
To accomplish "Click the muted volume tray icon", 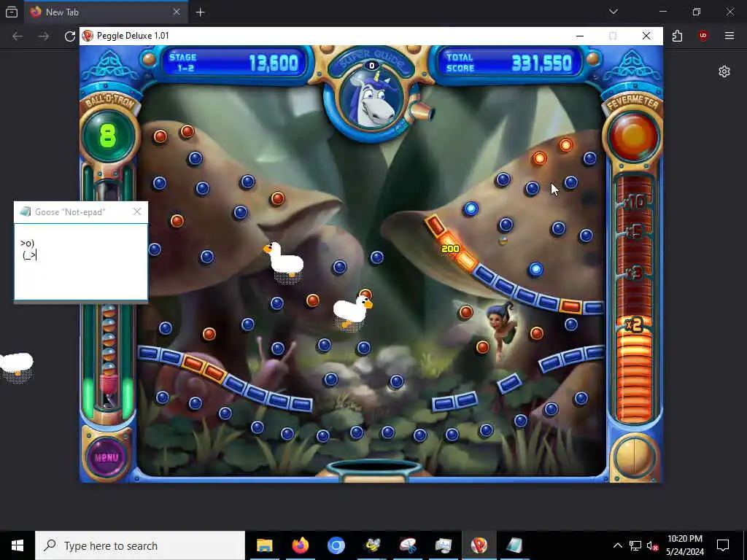I will (651, 545).
